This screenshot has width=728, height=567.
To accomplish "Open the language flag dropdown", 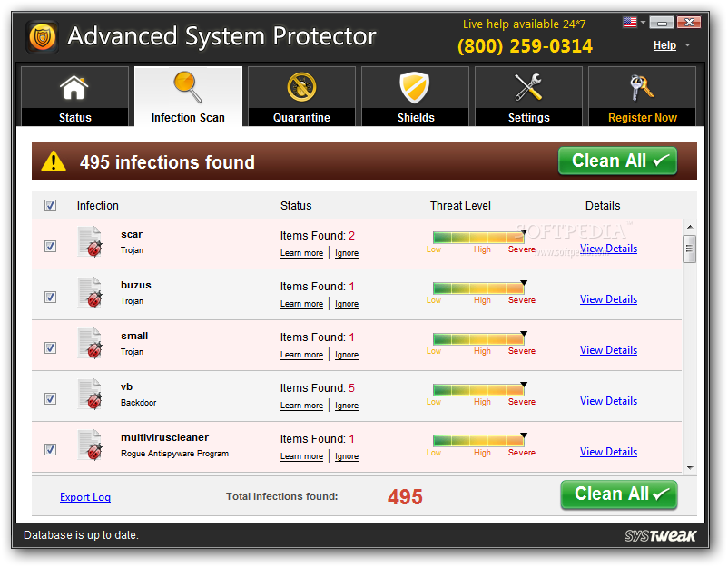I will pyautogui.click(x=635, y=22).
